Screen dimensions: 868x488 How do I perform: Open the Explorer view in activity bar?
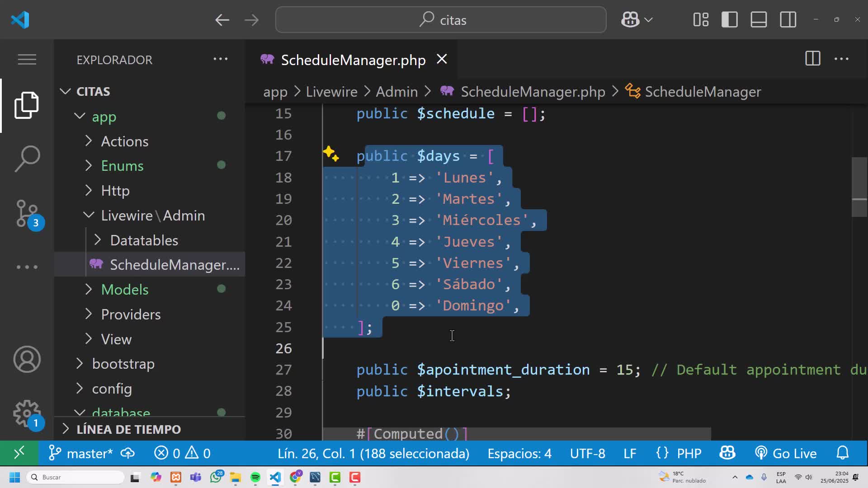[27, 105]
